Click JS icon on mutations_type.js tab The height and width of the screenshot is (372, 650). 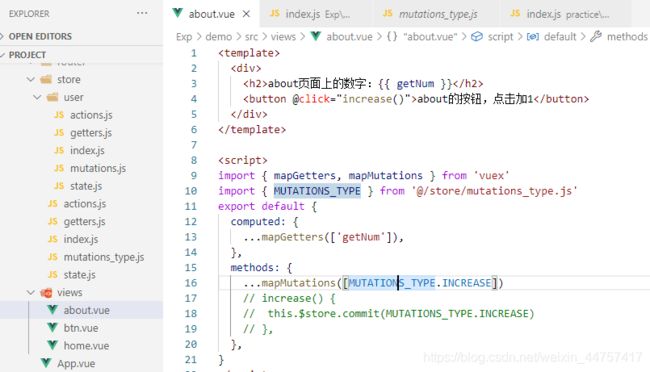(x=388, y=13)
